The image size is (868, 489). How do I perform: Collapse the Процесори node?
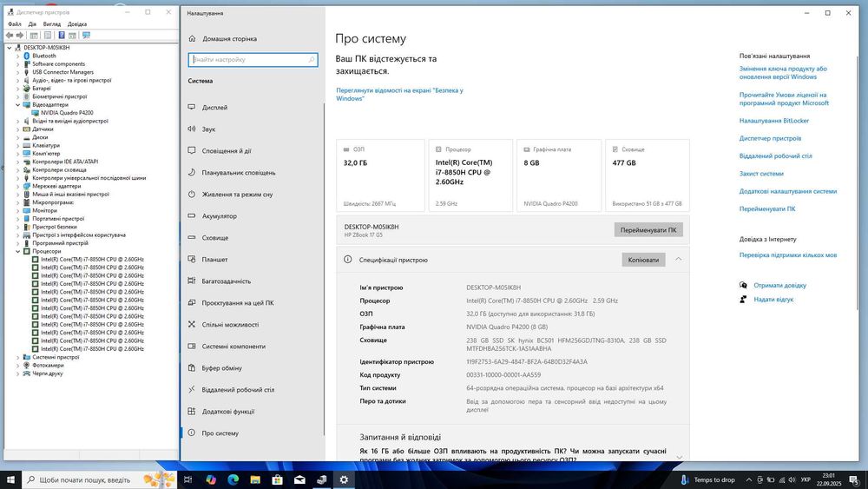pyautogui.click(x=17, y=251)
